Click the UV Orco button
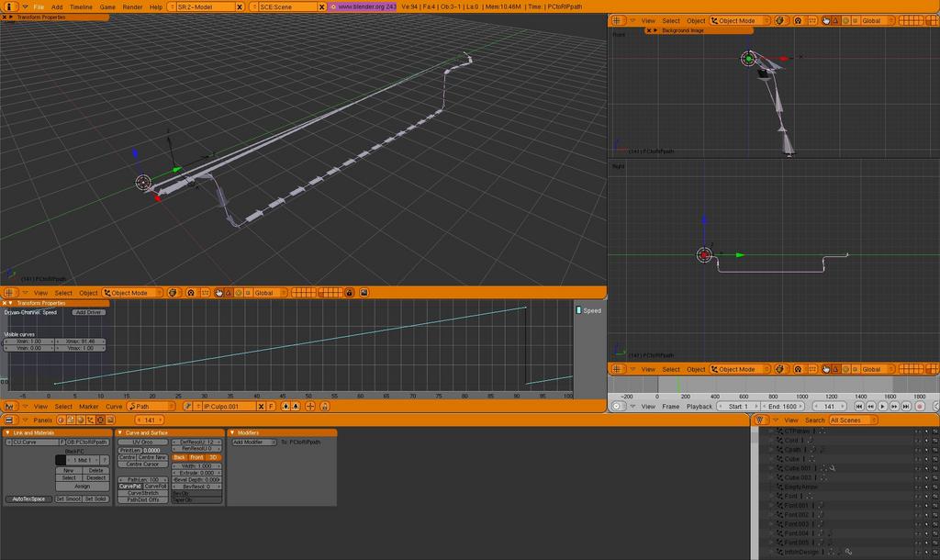 [x=142, y=442]
